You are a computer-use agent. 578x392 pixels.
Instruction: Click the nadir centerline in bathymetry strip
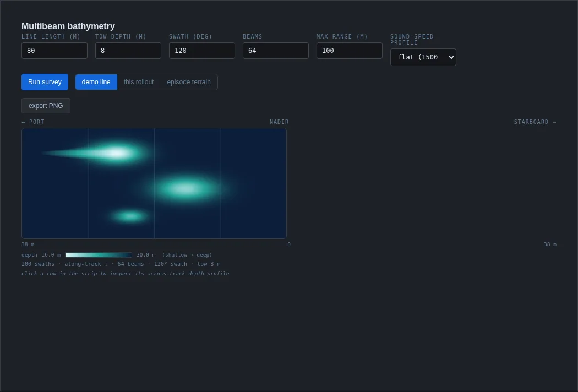point(154,183)
